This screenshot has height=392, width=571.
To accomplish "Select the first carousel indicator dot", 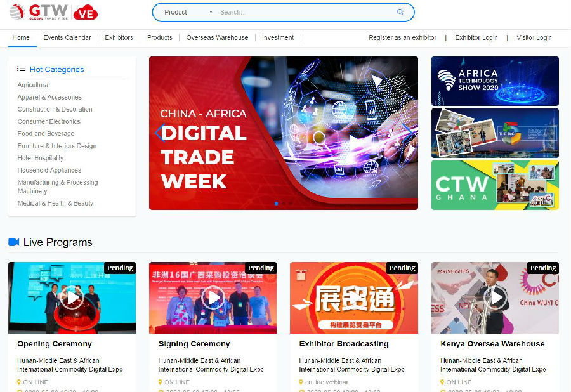I will [277, 204].
